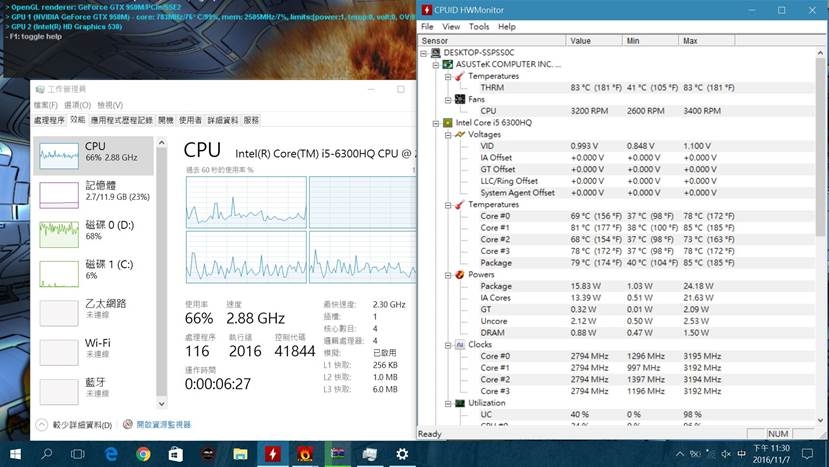Collapse the DESKTOP-SSPSS0C tree node

coord(423,53)
